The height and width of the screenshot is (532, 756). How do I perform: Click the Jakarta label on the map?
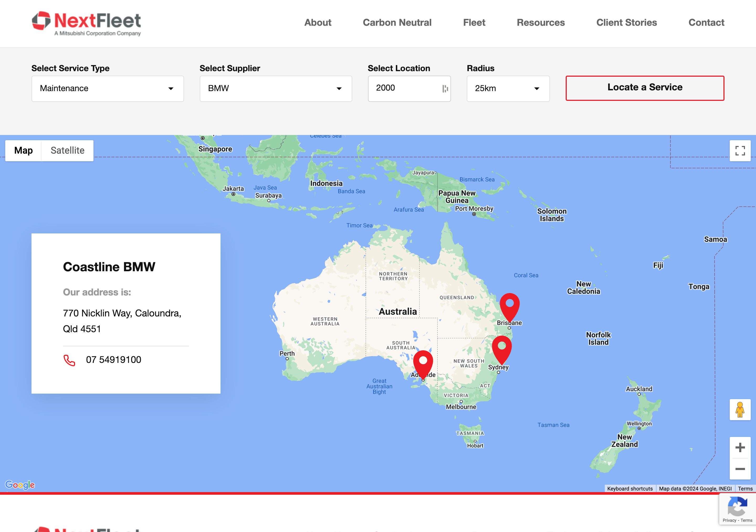(x=233, y=189)
